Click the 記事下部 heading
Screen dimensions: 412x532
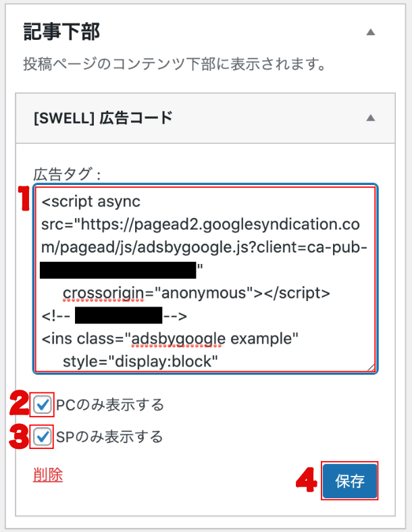61,32
